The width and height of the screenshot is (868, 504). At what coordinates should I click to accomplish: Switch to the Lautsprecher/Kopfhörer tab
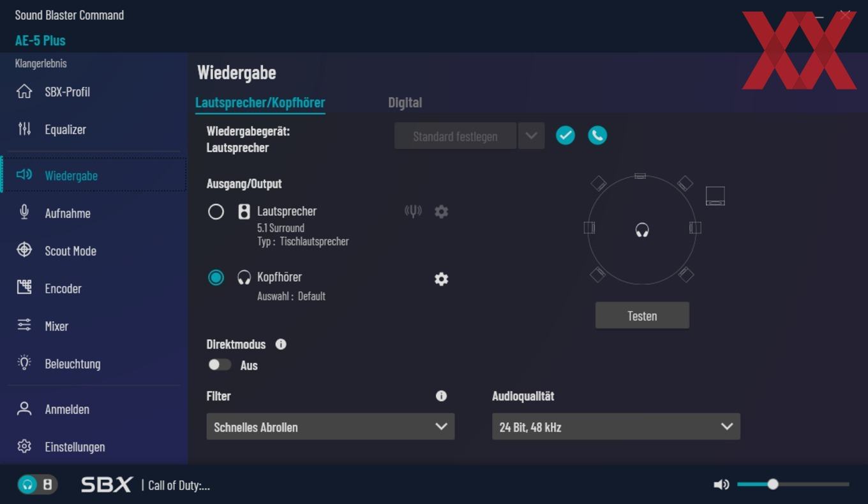[x=260, y=102]
